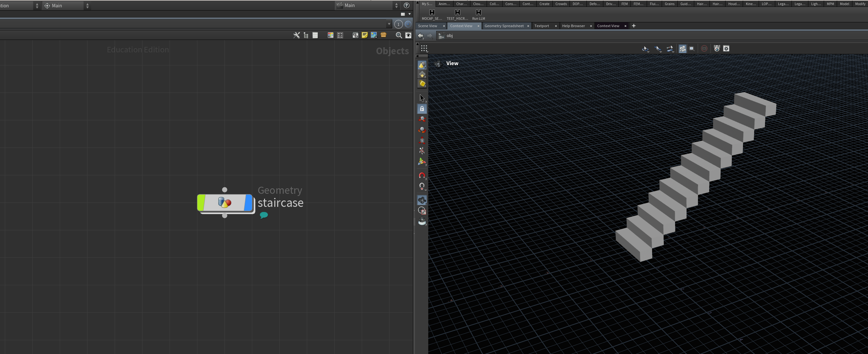Choose the Pose tool in viewport toolbar
Viewport: 868px width, 354px height.
pyautogui.click(x=422, y=151)
